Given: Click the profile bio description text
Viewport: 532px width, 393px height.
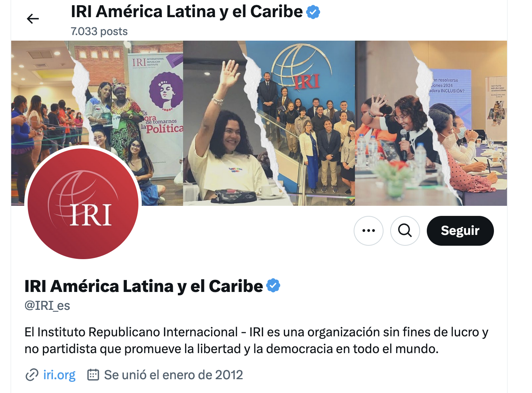Looking at the screenshot, I should [256, 340].
